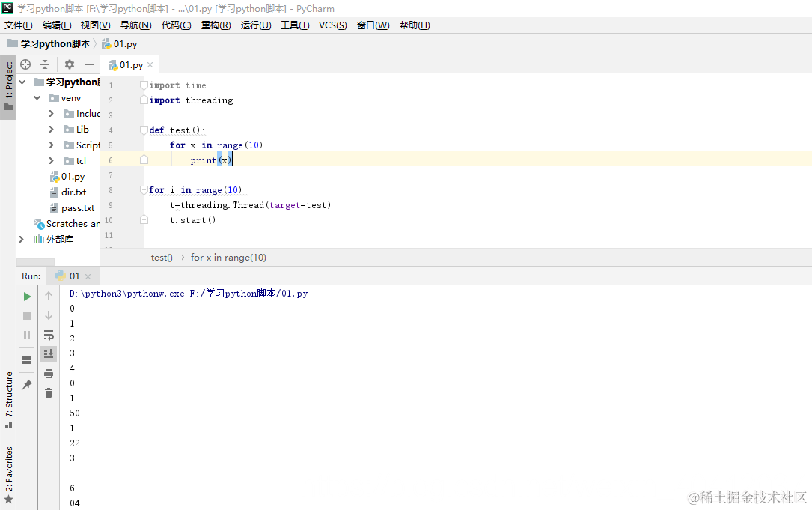The height and width of the screenshot is (510, 812).
Task: Open the VCS(S) menu
Action: pyautogui.click(x=332, y=25)
